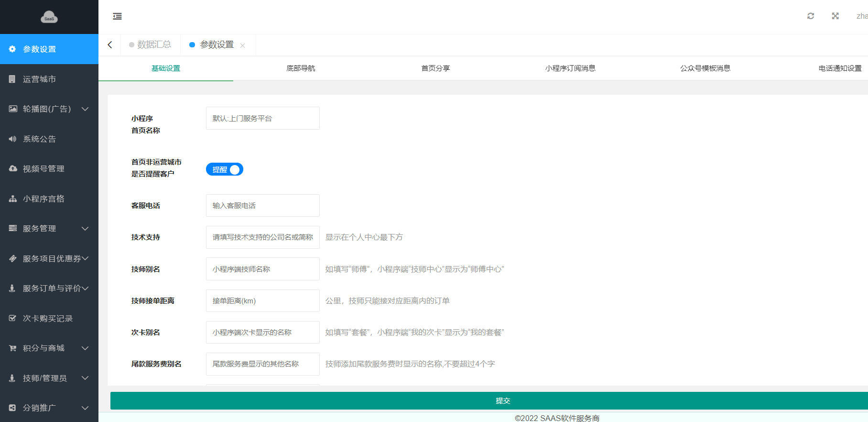Close the 参数设置 page tab
The image size is (868, 422).
(242, 45)
